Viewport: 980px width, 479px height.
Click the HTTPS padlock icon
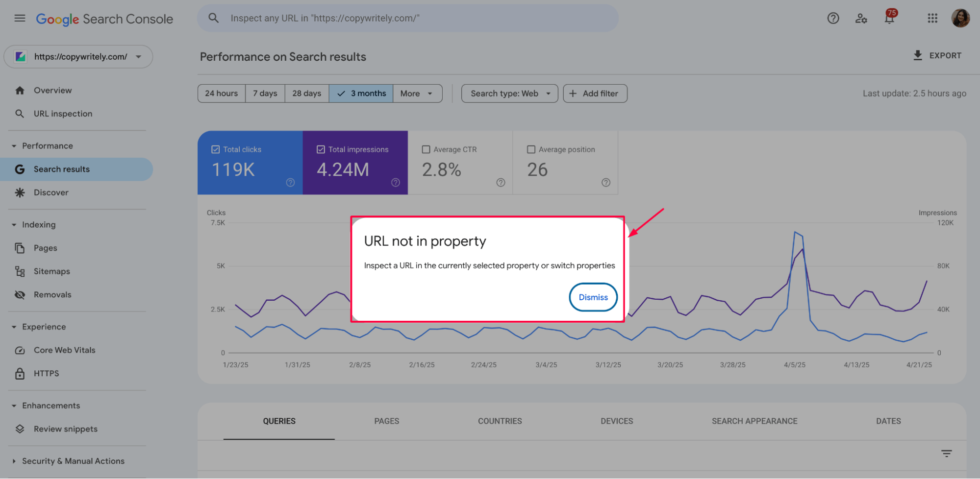coord(20,373)
